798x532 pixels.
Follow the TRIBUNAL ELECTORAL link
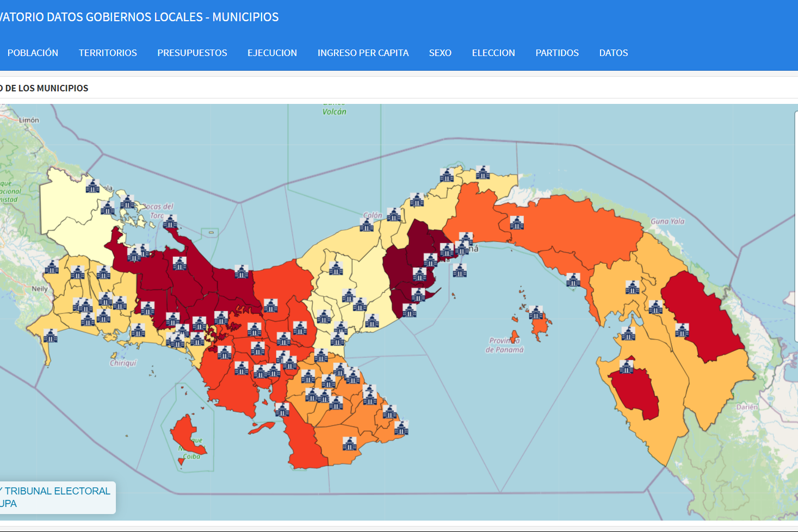[57, 491]
